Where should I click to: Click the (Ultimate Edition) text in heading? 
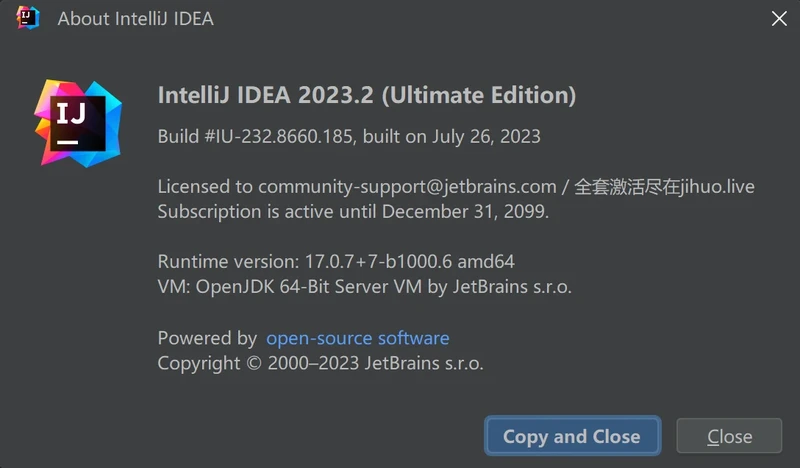tap(479, 95)
